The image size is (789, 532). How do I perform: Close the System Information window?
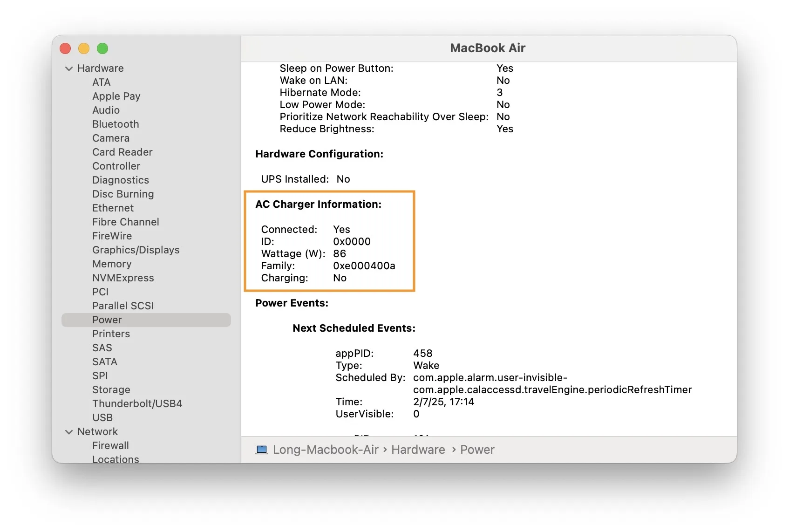click(65, 48)
